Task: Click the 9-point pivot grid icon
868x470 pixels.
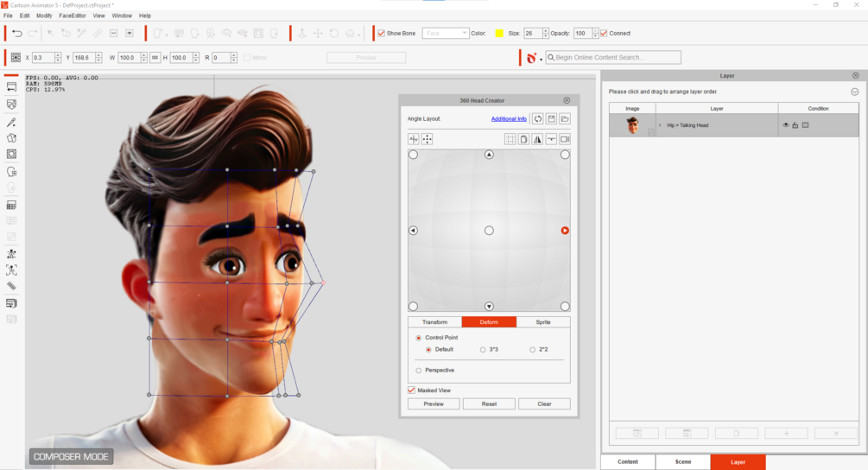Action: click(x=16, y=58)
